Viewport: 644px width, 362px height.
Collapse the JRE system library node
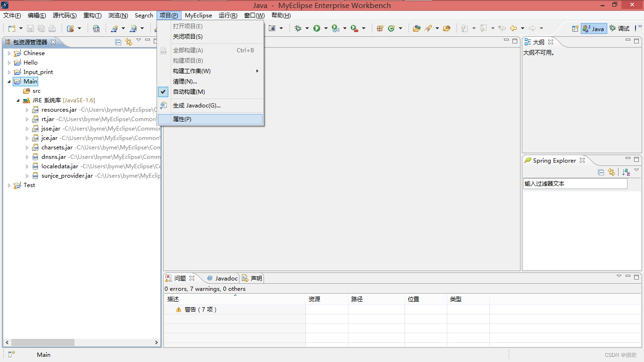tap(18, 100)
